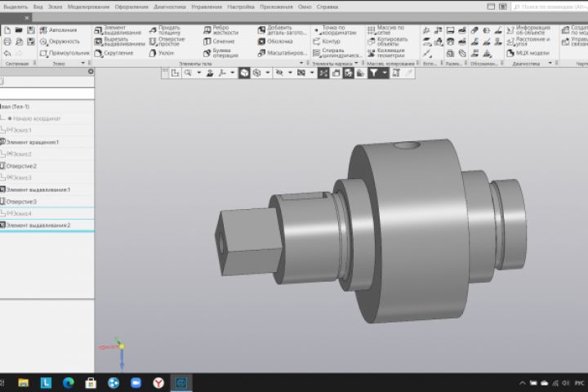Select the Оболочка shell tool
Image resolution: width=588 pixels, height=392 pixels.
point(275,42)
